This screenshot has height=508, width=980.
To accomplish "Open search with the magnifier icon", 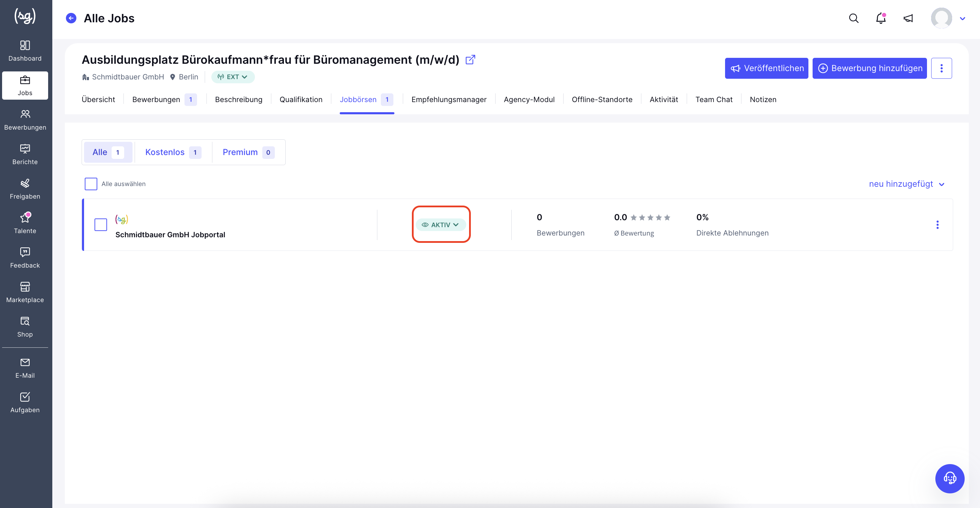I will [x=854, y=18].
